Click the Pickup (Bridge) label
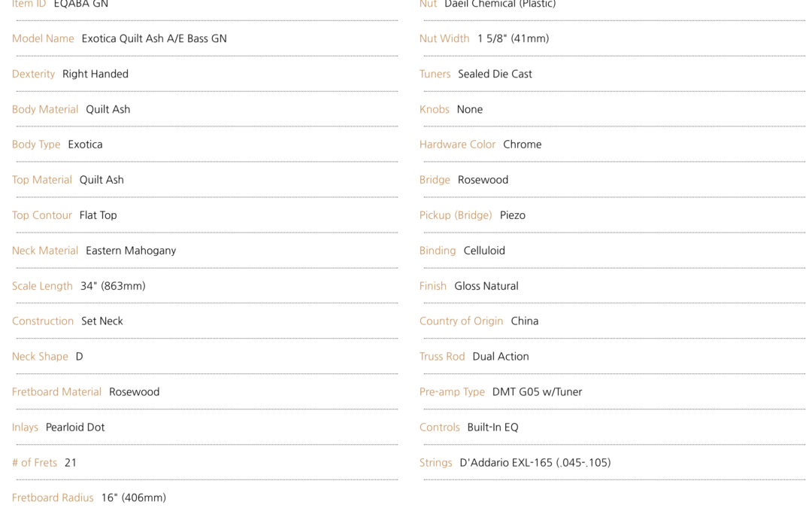 click(x=456, y=215)
